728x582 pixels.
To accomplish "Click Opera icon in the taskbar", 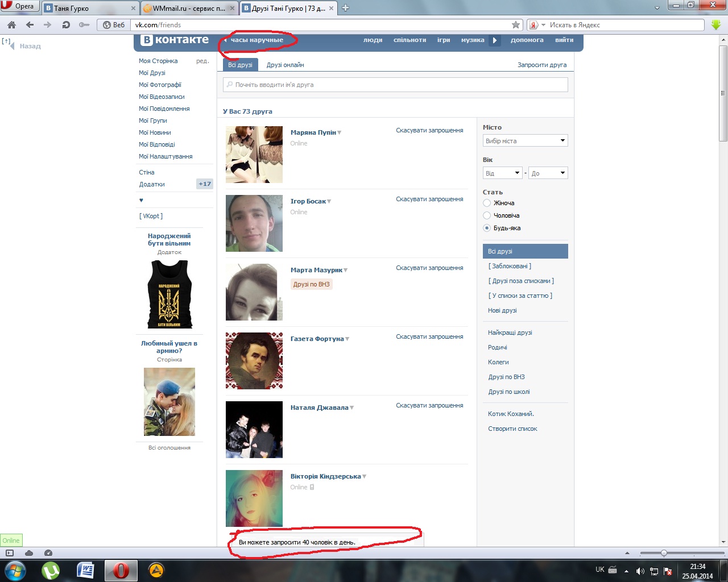I will (121, 571).
